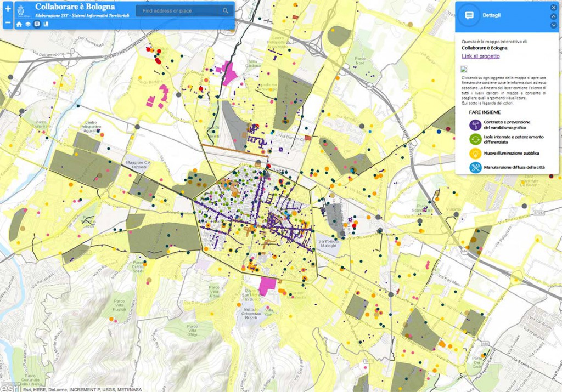
Task: Click the Home default extent icon
Action: (x=19, y=24)
